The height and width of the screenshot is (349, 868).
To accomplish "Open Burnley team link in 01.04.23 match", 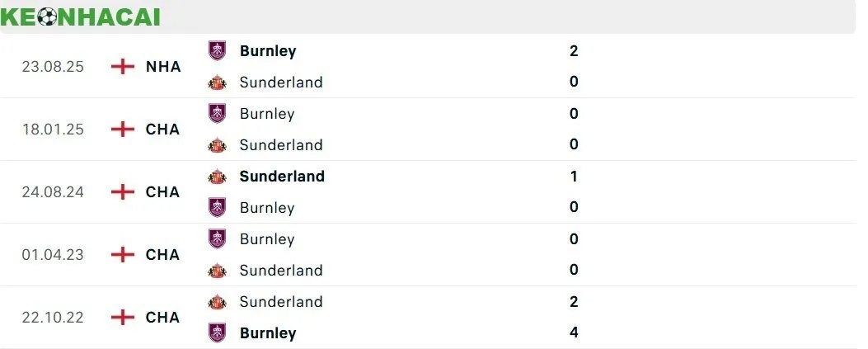I will point(267,238).
